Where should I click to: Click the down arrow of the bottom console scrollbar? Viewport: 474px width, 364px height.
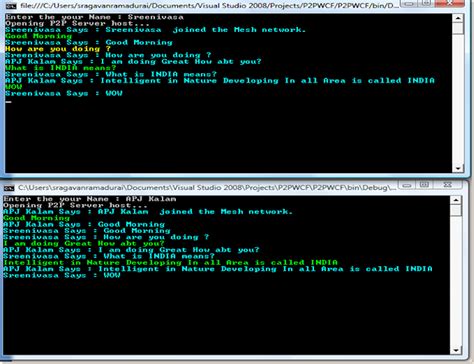(456, 350)
